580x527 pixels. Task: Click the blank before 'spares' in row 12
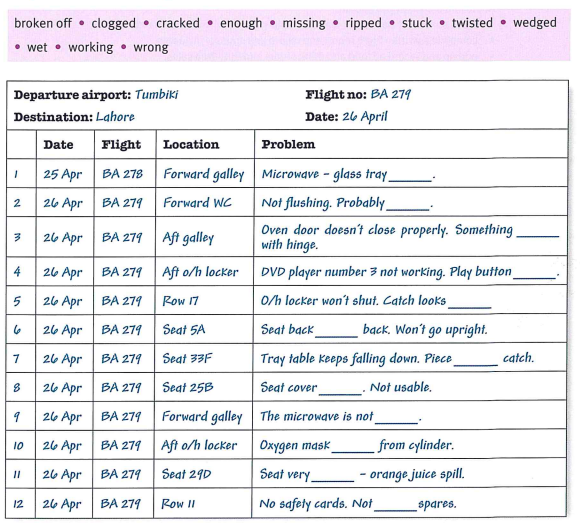(x=395, y=508)
